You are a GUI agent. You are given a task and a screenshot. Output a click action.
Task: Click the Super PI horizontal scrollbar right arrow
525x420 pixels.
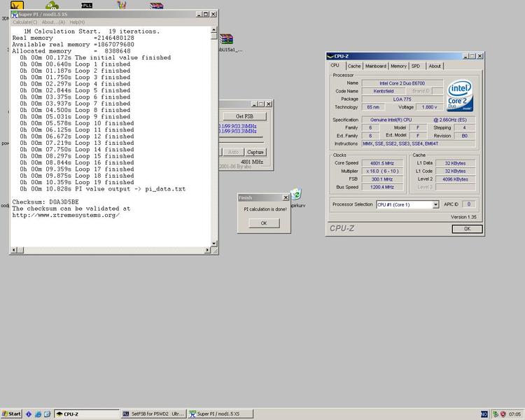point(207,250)
